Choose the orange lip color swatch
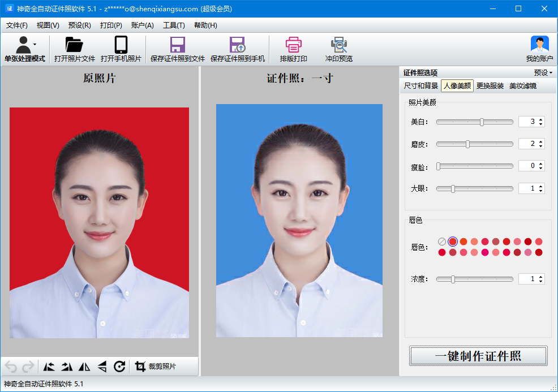Image resolution: width=558 pixels, height=392 pixels. tap(463, 242)
